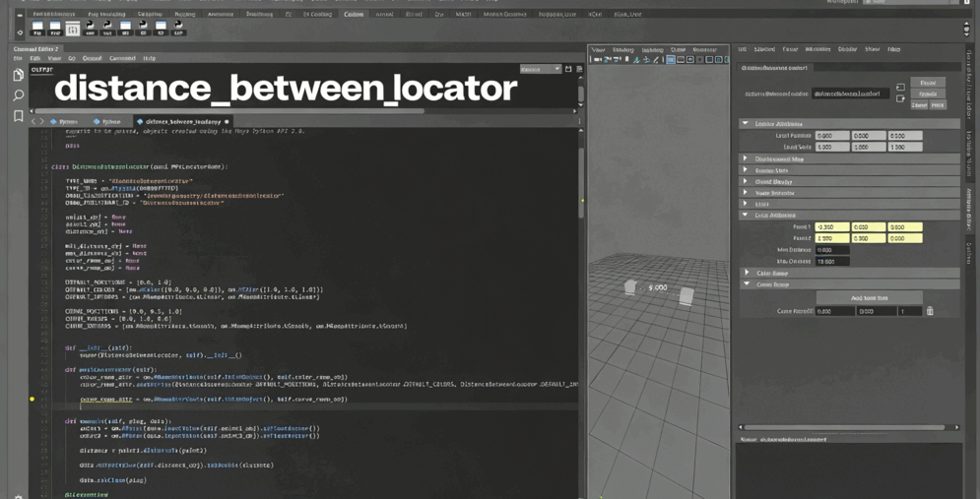This screenshot has height=499, width=980.
Task: Click the first shelf icon on the Custom shelf
Action: tap(36, 29)
